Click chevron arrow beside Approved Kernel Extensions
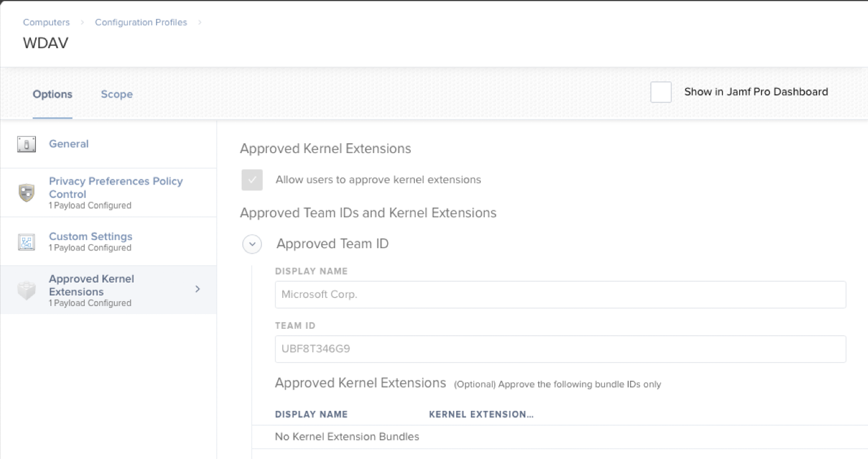Viewport: 868px width, 459px height. [197, 289]
